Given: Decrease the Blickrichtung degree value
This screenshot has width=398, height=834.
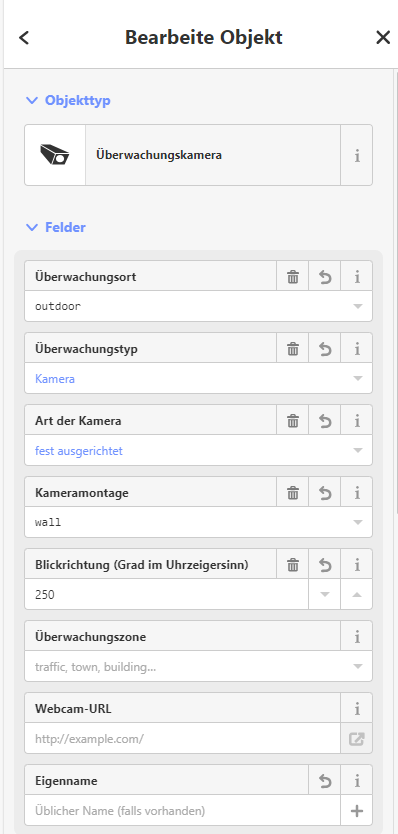Looking at the screenshot, I should (x=325, y=594).
